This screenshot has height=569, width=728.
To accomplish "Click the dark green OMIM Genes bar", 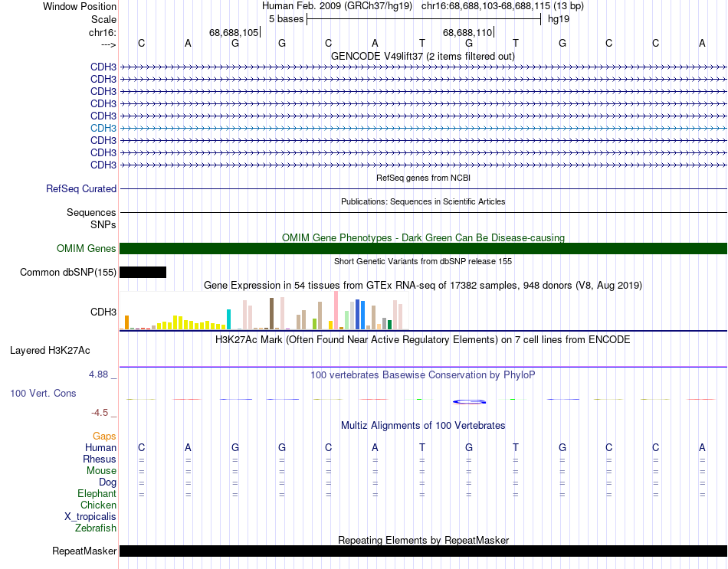I will tap(423, 248).
